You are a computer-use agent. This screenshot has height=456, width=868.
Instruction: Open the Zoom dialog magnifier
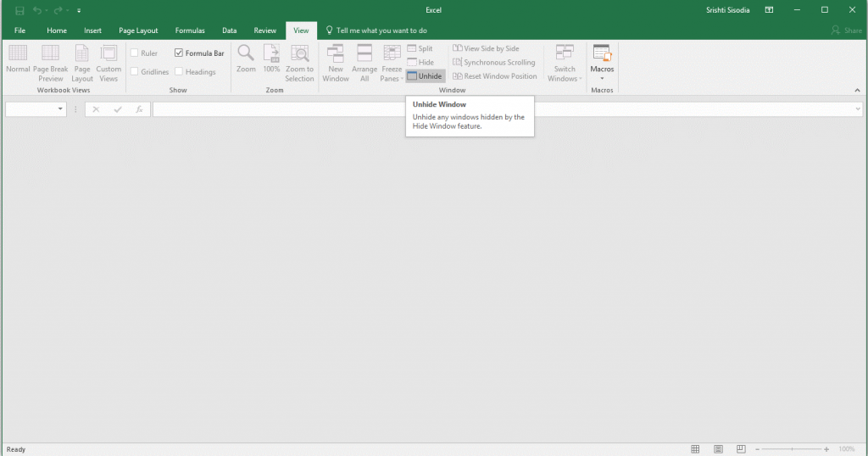point(246,59)
